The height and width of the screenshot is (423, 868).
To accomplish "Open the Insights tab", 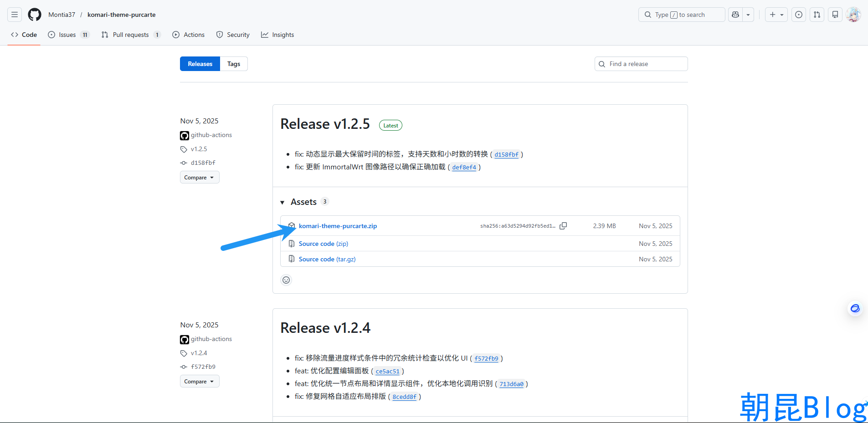I will (277, 35).
